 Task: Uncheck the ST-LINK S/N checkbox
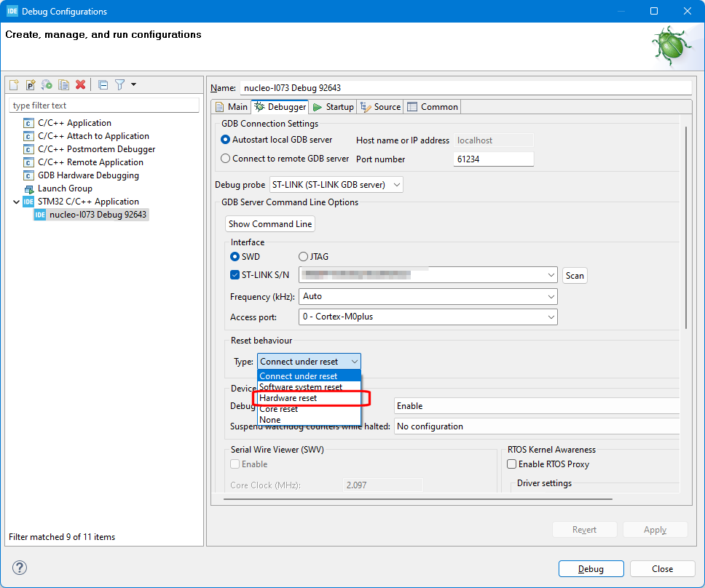point(235,274)
